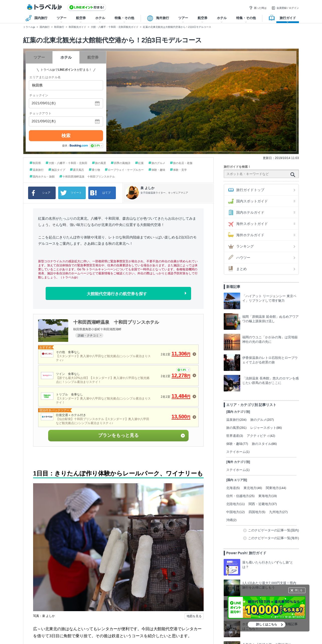Click the まとめ notebook icon
Screen dimensions: 322x644
coord(231,269)
